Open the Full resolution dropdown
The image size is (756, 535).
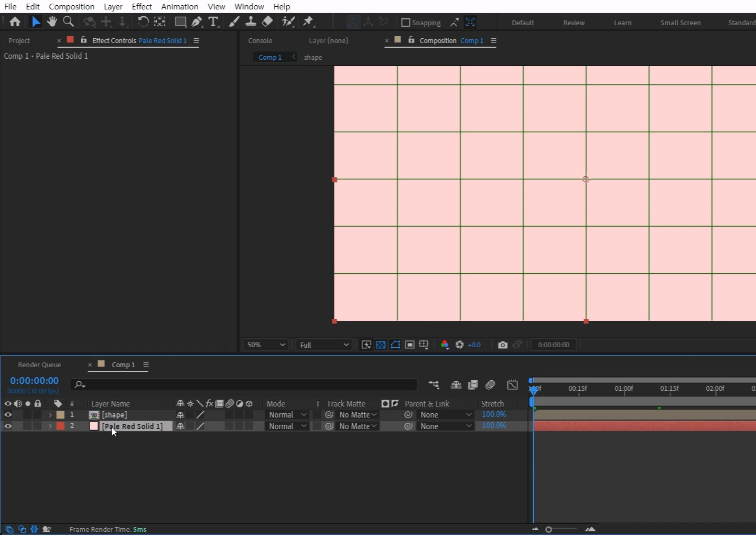pyautogui.click(x=324, y=345)
